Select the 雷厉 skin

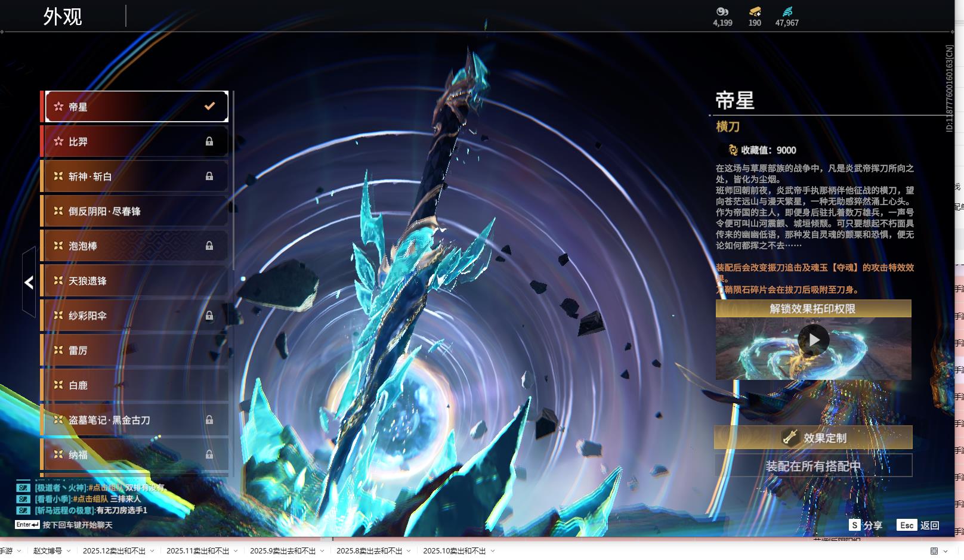pos(135,350)
